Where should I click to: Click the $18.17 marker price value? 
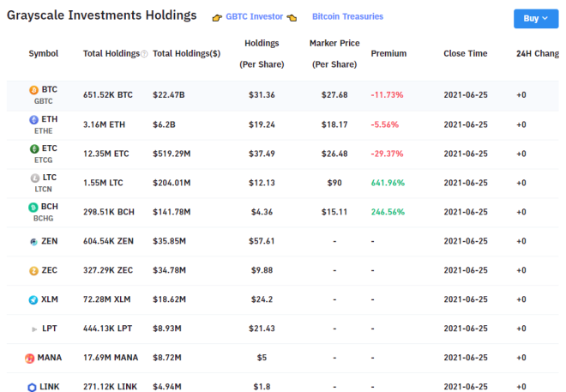(334, 124)
